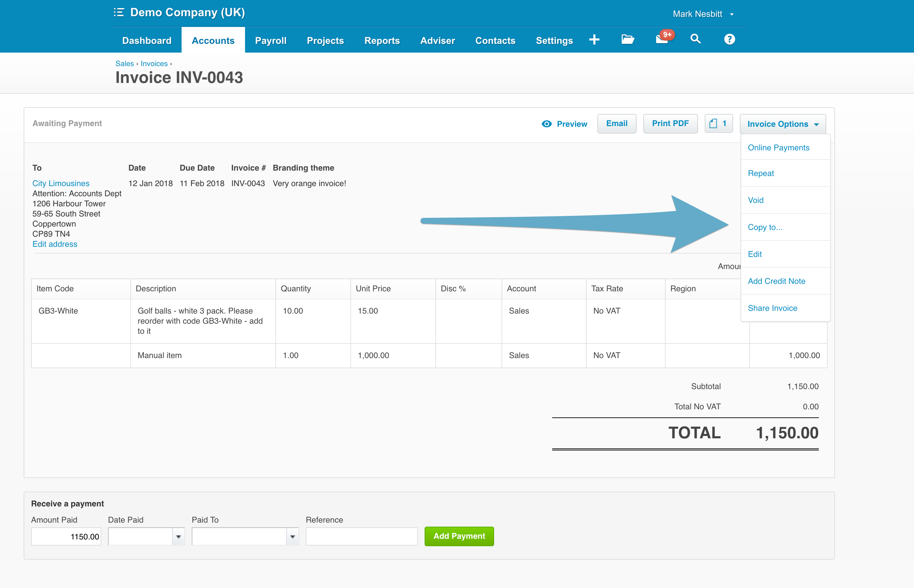Image resolution: width=914 pixels, height=588 pixels.
Task: Open the City Limousines contact link
Action: (x=61, y=183)
